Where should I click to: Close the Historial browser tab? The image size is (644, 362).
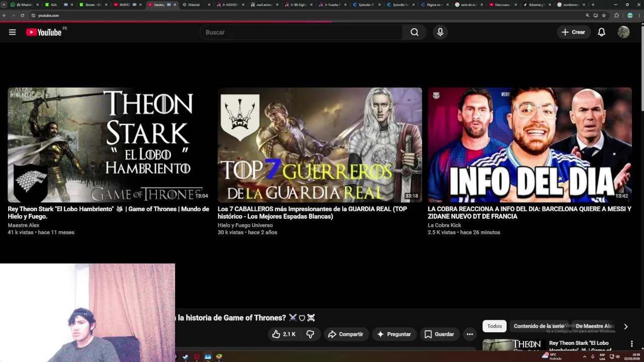coord(210,5)
